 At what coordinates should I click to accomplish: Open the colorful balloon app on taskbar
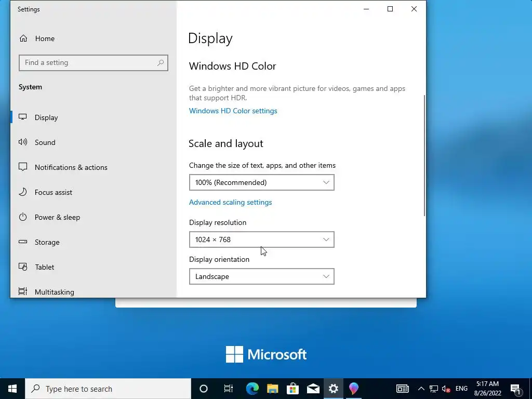click(x=353, y=389)
